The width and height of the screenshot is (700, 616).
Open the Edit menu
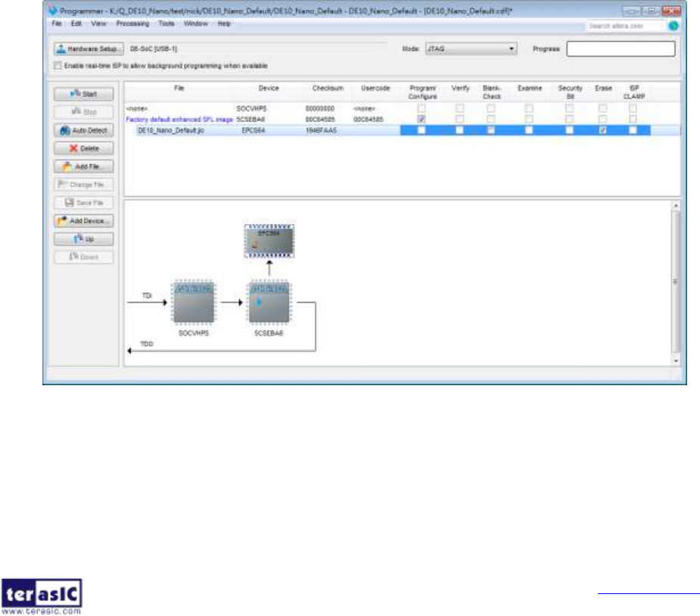point(76,23)
